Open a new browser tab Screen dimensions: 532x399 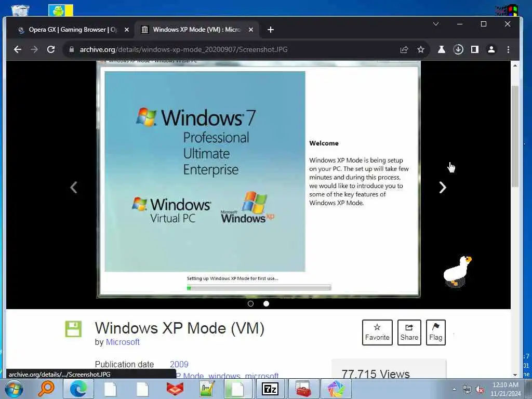pos(270,30)
